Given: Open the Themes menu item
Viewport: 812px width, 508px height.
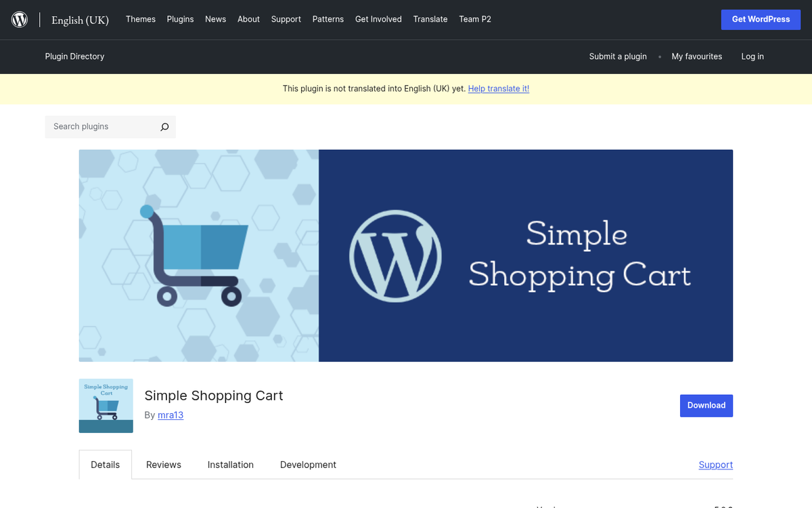Looking at the screenshot, I should (140, 19).
